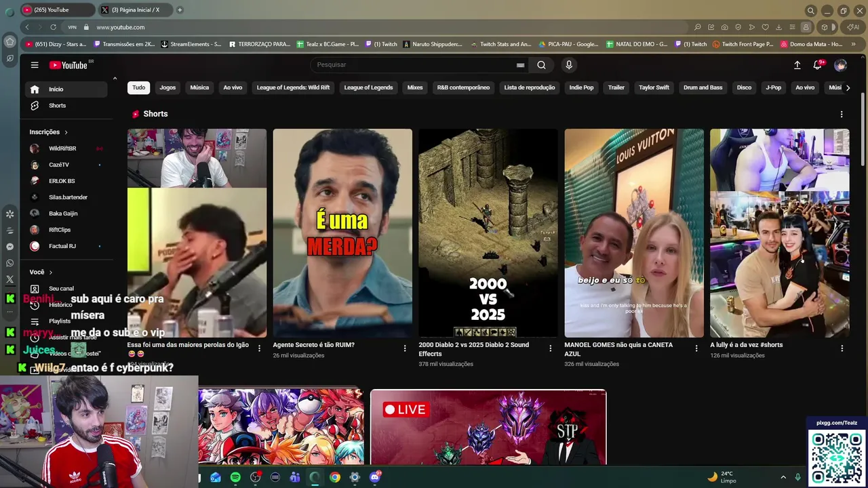Screen dimensions: 868x488
Task: Click the browser tab search icon
Action: pos(810,10)
